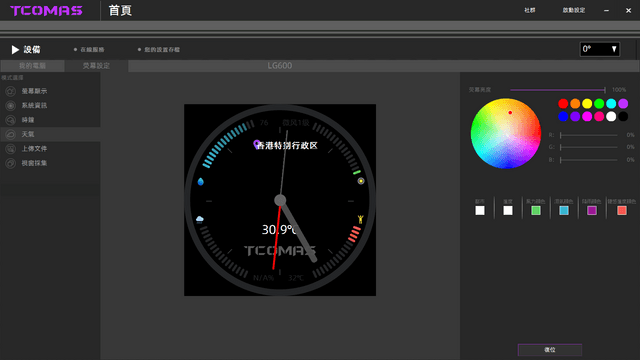Select the white preset color circle

pyautogui.click(x=611, y=116)
